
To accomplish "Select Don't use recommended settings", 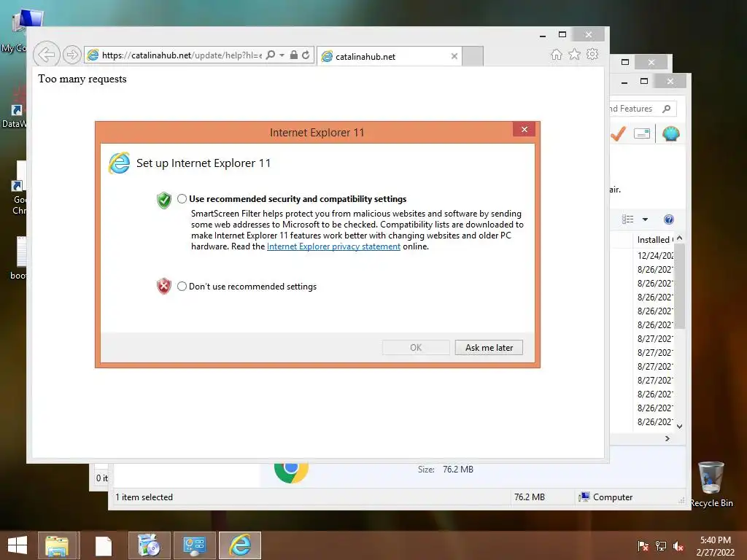I will pos(182,286).
